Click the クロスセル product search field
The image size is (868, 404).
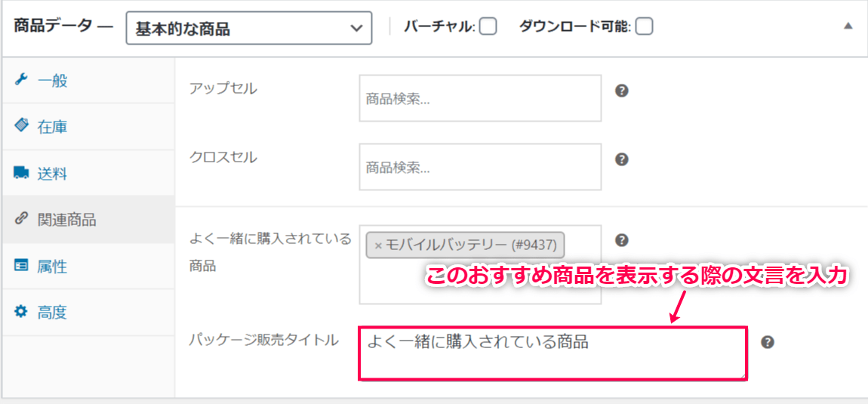480,167
